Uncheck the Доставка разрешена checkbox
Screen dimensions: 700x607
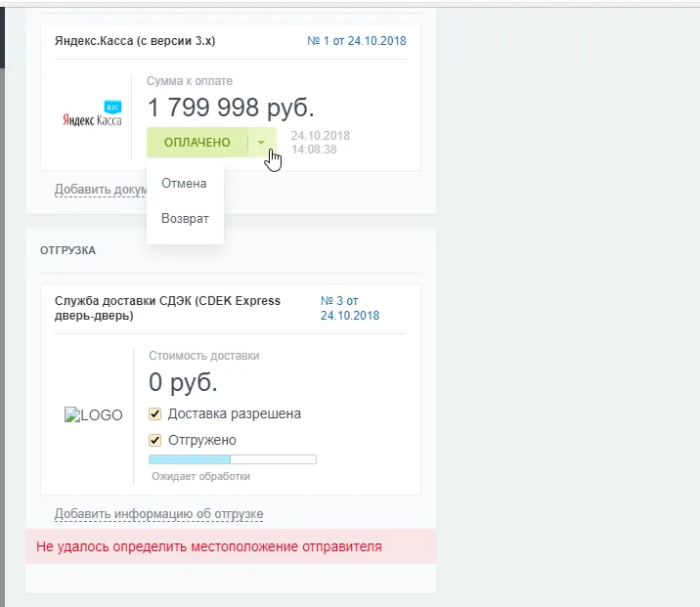click(154, 414)
